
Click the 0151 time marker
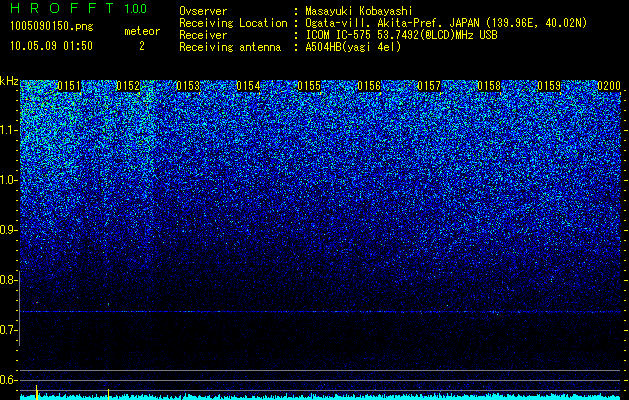[69, 86]
